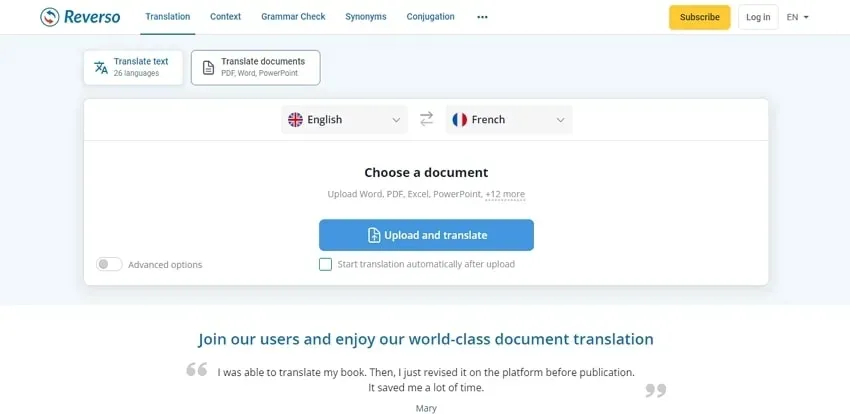Click the translate text language icon

coord(101,68)
